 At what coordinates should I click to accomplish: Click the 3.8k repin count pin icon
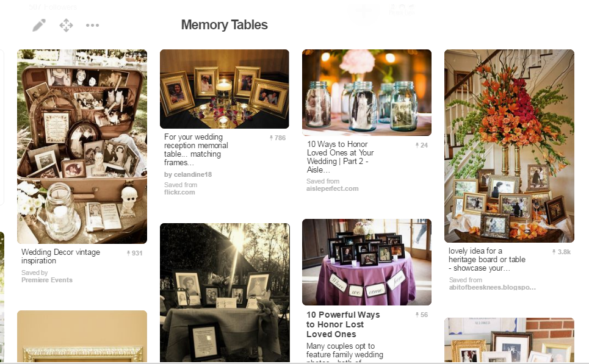coord(554,252)
